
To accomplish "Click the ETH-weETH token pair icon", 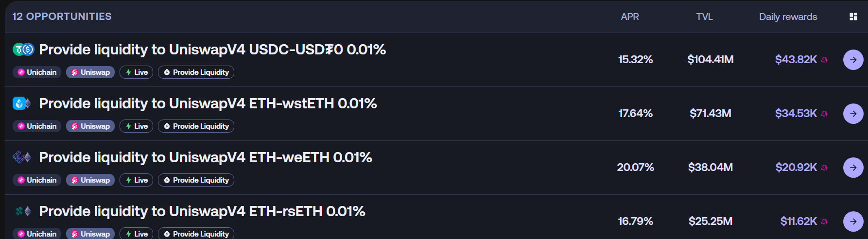I will pos(22,157).
